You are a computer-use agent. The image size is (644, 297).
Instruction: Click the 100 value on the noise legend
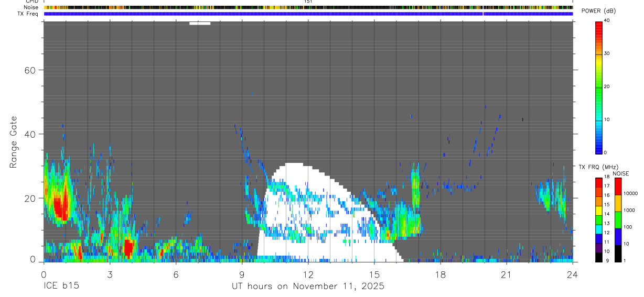point(628,227)
